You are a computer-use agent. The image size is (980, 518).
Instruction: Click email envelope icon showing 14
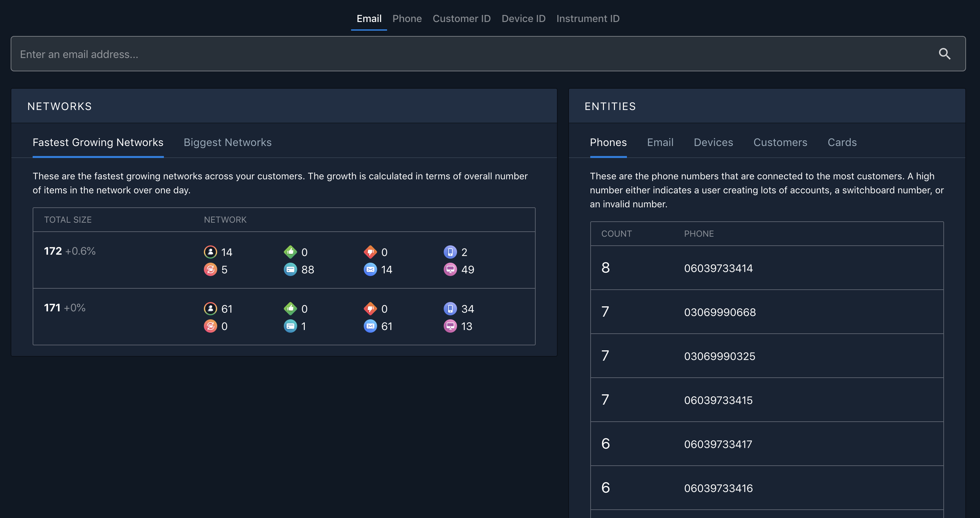pyautogui.click(x=370, y=269)
